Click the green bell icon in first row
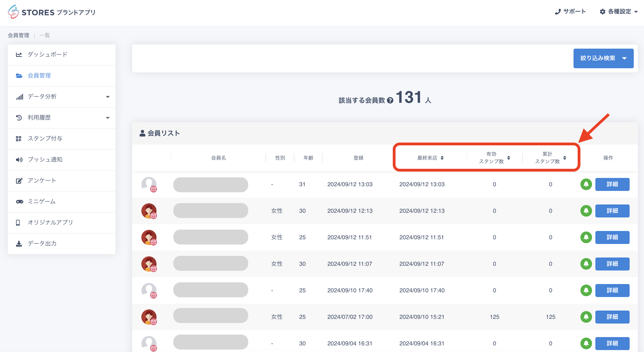The height and width of the screenshot is (352, 644). click(x=586, y=184)
